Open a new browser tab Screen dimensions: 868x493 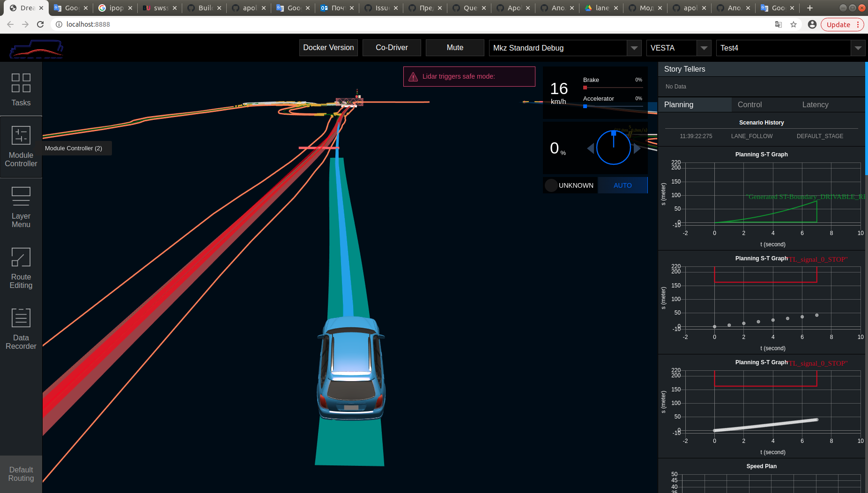(x=810, y=8)
